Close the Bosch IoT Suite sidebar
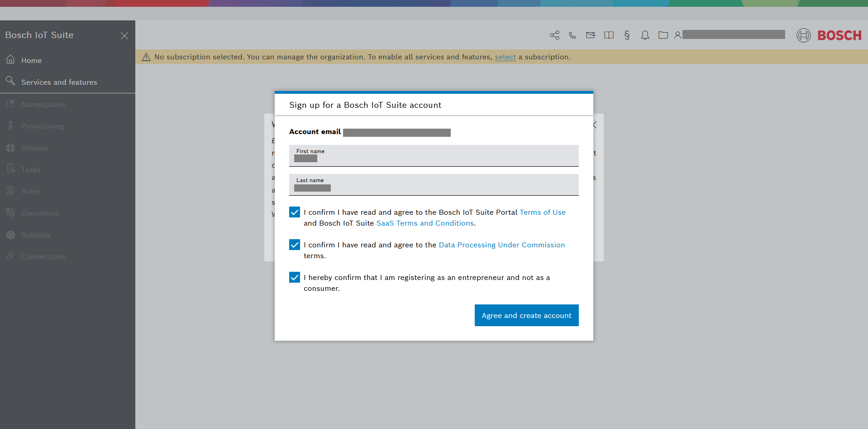Screen dimensions: 868x429 pos(124,36)
